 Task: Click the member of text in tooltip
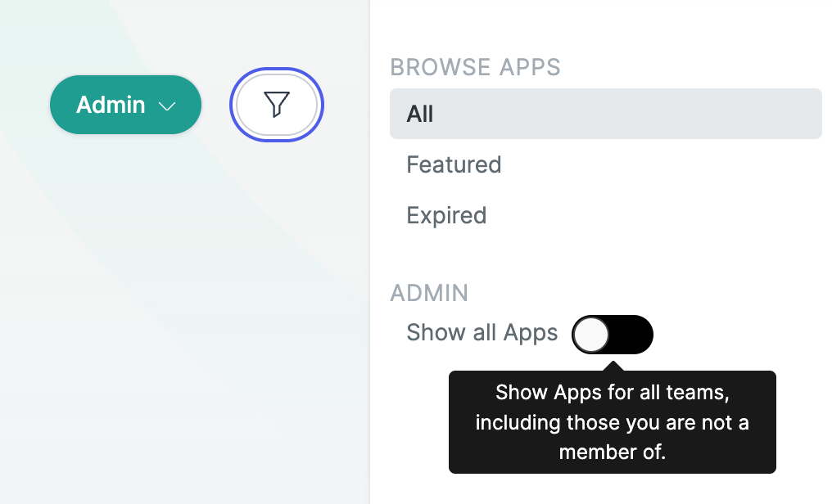point(613,452)
